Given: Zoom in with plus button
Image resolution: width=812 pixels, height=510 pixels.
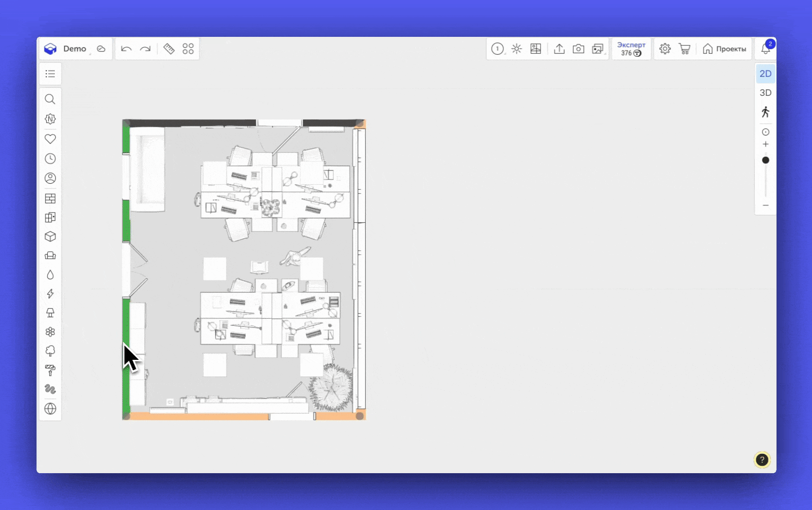Looking at the screenshot, I should (766, 144).
